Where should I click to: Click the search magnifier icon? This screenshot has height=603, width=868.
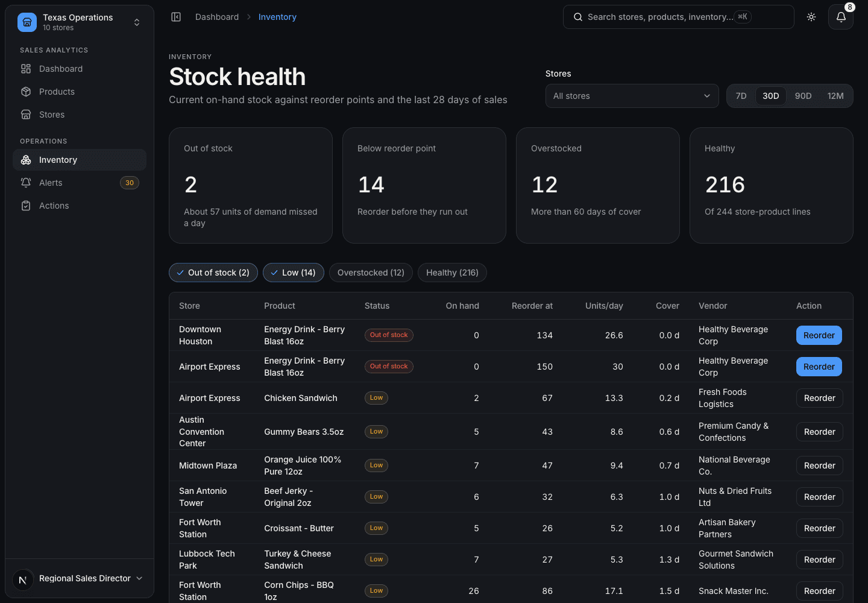click(577, 17)
